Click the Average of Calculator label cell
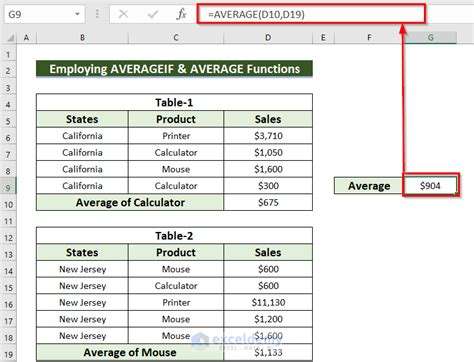Viewport: 474px width, 362px height. [130, 202]
